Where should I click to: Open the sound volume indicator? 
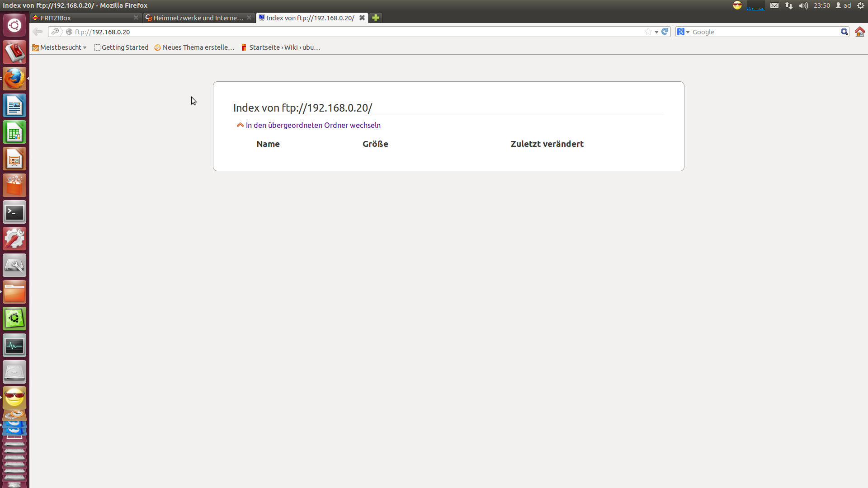pyautogui.click(x=803, y=5)
